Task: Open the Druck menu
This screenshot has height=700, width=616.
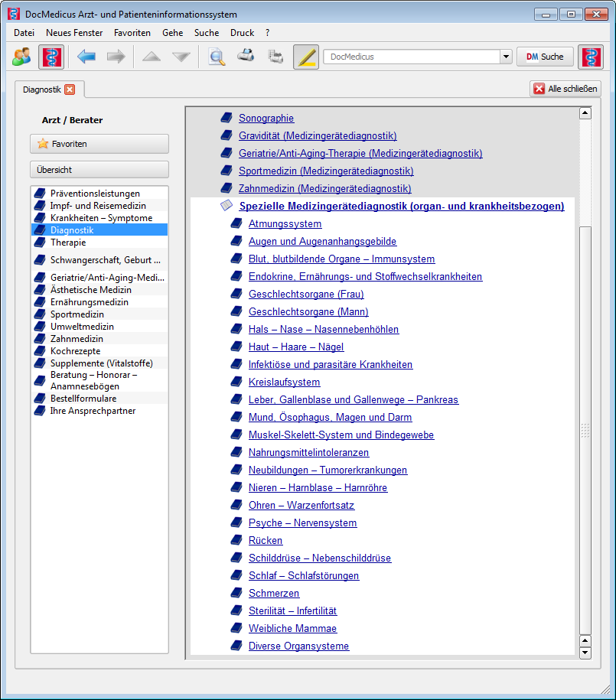Action: 242,33
